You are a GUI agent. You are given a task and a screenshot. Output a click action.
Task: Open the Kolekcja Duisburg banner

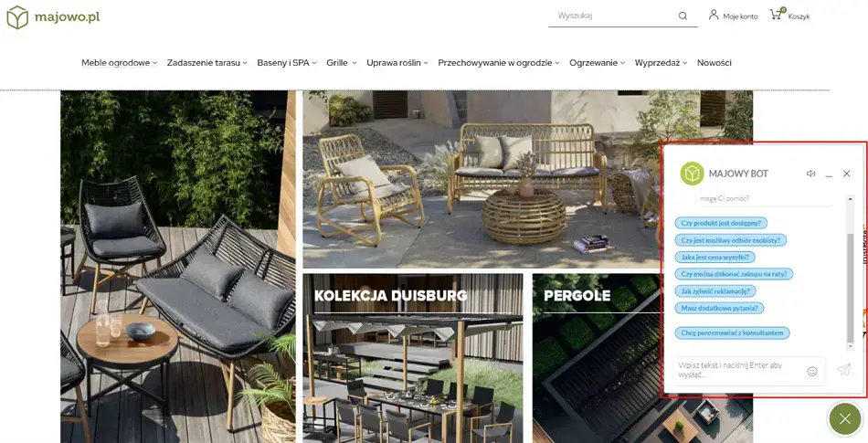412,358
